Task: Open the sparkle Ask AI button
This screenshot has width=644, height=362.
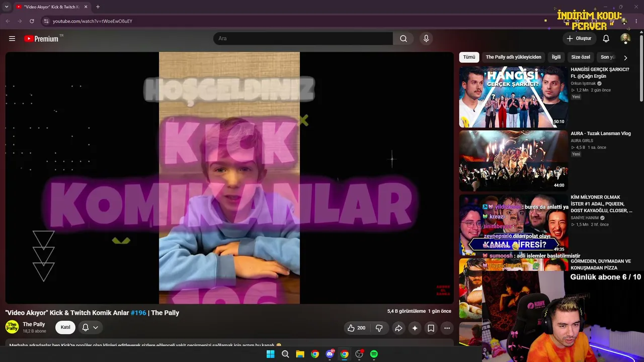Action: (x=415, y=328)
